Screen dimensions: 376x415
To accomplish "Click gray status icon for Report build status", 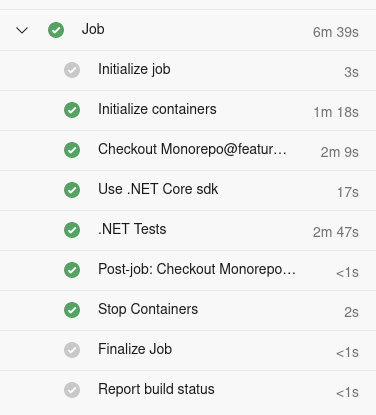I will point(72,390).
